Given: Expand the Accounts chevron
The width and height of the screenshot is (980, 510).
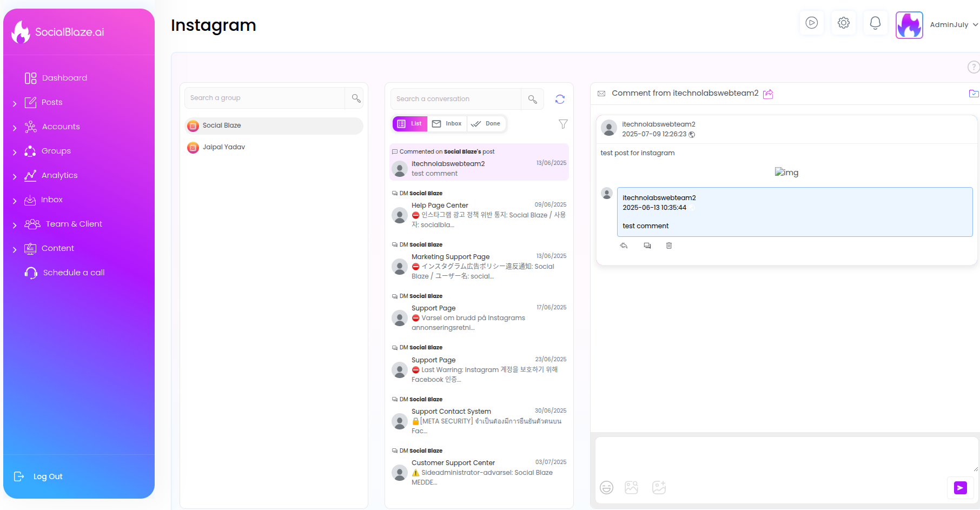Looking at the screenshot, I should tap(15, 128).
